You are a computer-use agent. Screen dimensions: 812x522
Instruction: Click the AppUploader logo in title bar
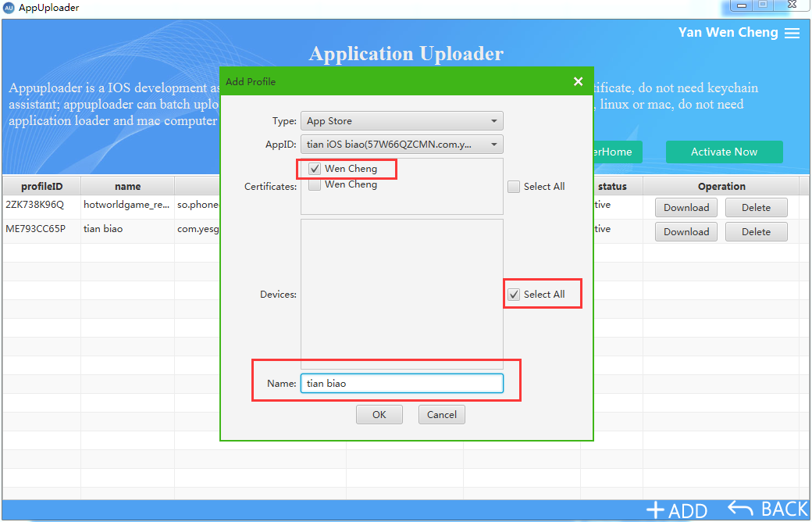(9, 9)
